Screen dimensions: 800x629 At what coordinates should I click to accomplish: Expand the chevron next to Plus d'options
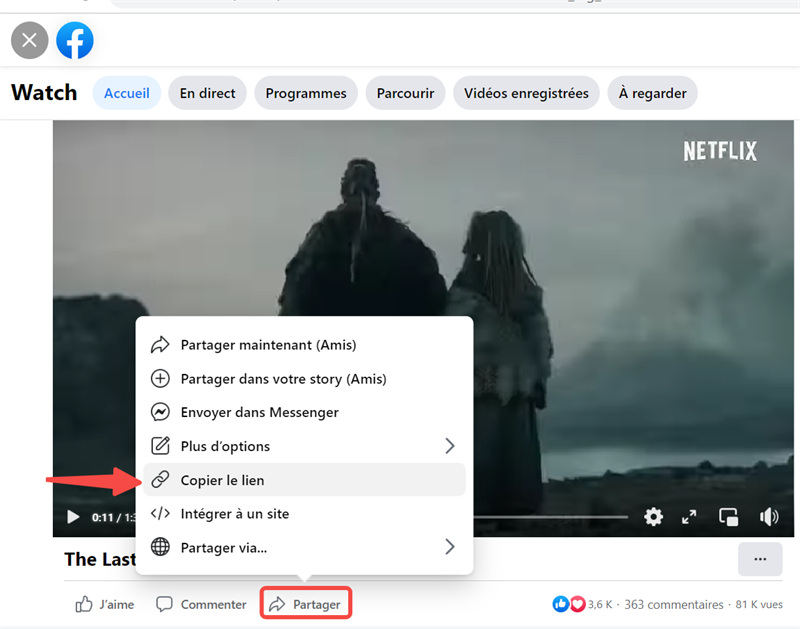(x=449, y=446)
